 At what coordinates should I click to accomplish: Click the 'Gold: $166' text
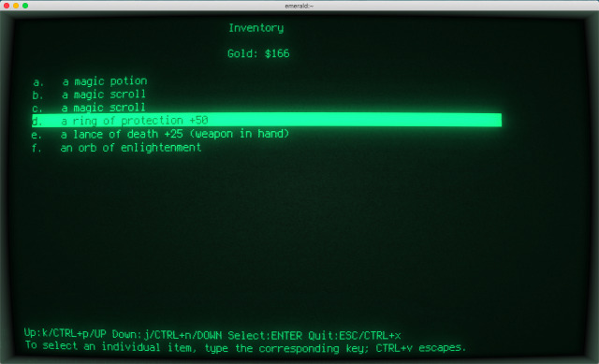[258, 53]
